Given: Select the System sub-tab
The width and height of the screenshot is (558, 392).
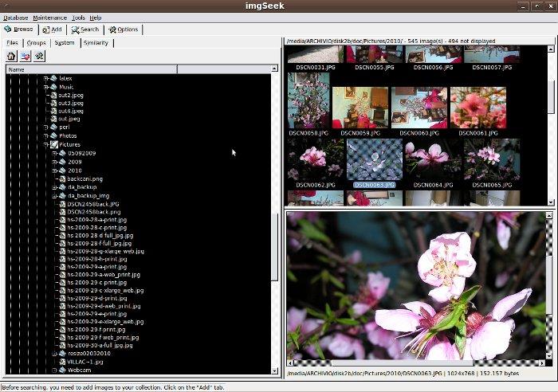Looking at the screenshot, I should tap(65, 43).
